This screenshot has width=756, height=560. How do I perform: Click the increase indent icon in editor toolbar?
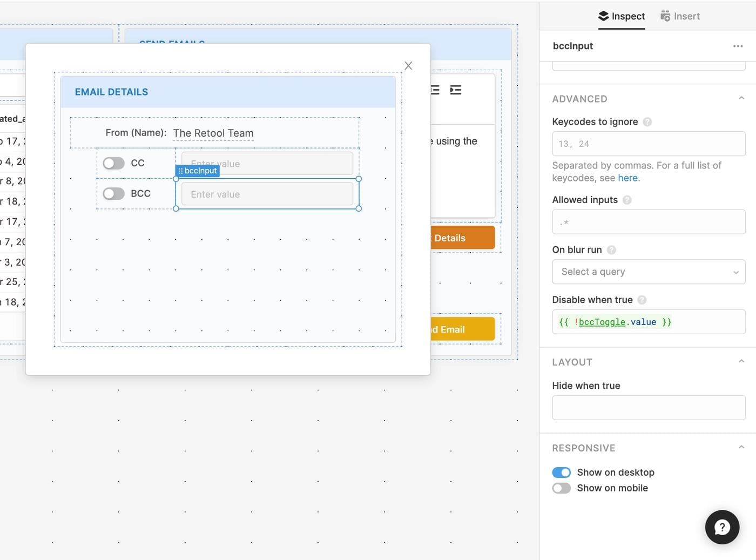pos(456,90)
